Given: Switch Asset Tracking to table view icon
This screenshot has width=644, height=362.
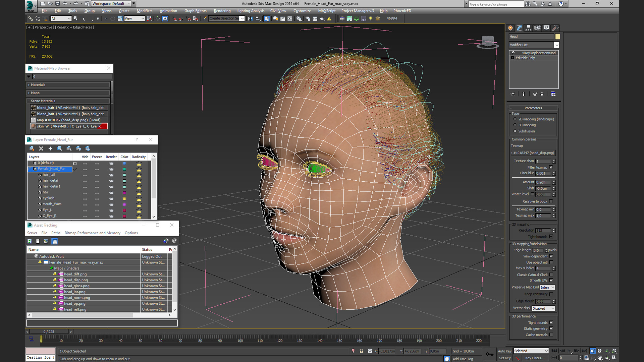Looking at the screenshot, I should point(55,241).
